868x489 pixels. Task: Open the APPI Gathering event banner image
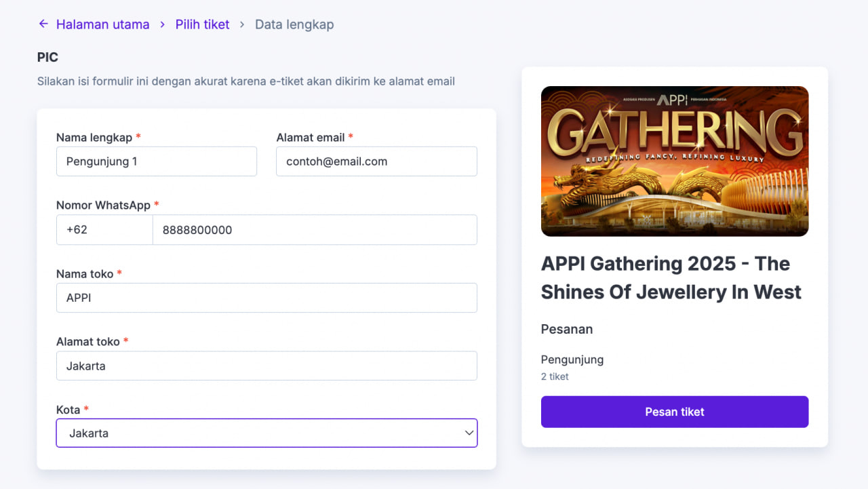(675, 161)
